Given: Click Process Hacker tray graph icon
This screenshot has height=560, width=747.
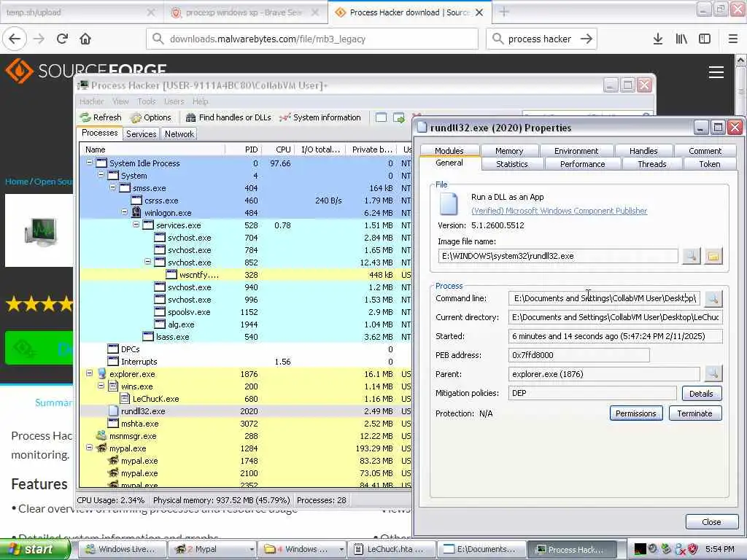Looking at the screenshot, I should click(640, 549).
